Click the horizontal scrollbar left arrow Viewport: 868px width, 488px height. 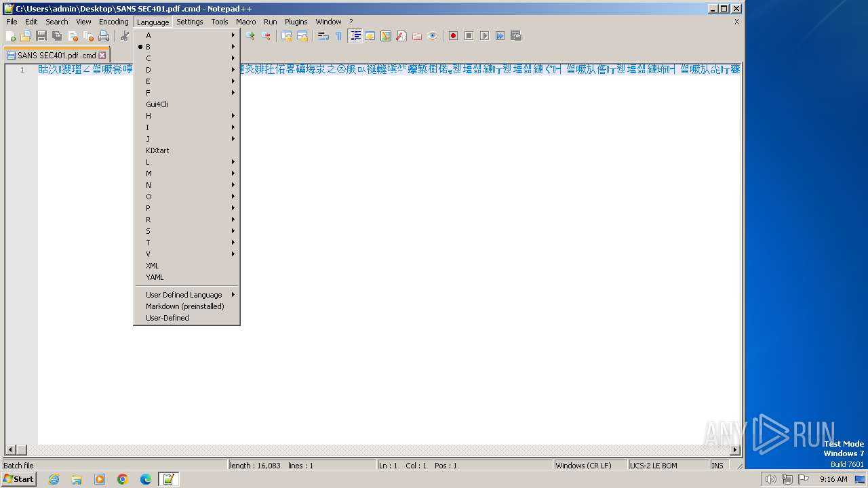(x=10, y=450)
